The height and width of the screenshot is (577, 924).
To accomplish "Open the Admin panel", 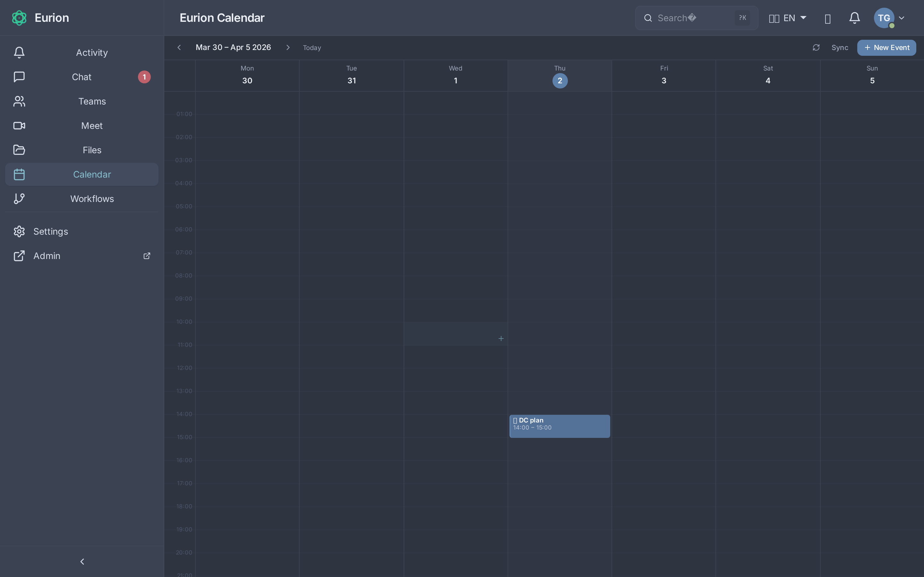I will (47, 256).
